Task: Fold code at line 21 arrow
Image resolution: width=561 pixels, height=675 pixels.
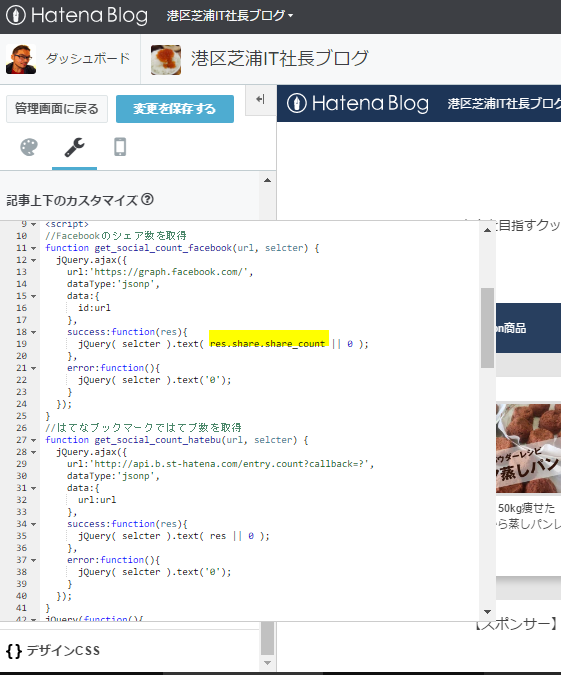Action: coord(33,368)
